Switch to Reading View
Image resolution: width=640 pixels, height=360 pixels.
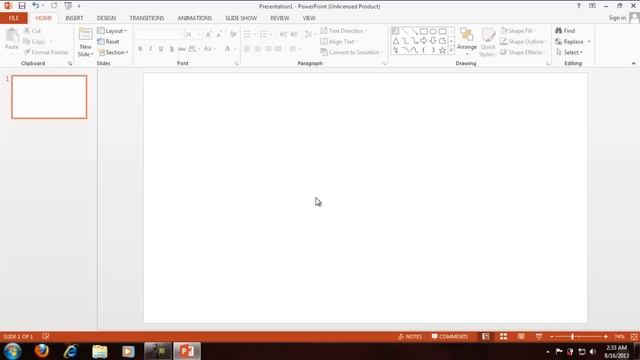click(x=521, y=336)
